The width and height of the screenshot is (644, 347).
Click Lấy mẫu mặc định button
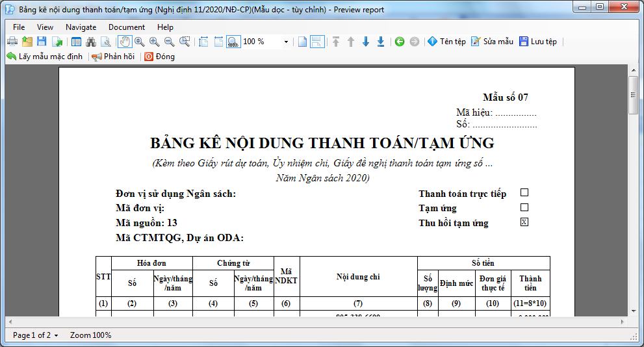click(x=45, y=57)
